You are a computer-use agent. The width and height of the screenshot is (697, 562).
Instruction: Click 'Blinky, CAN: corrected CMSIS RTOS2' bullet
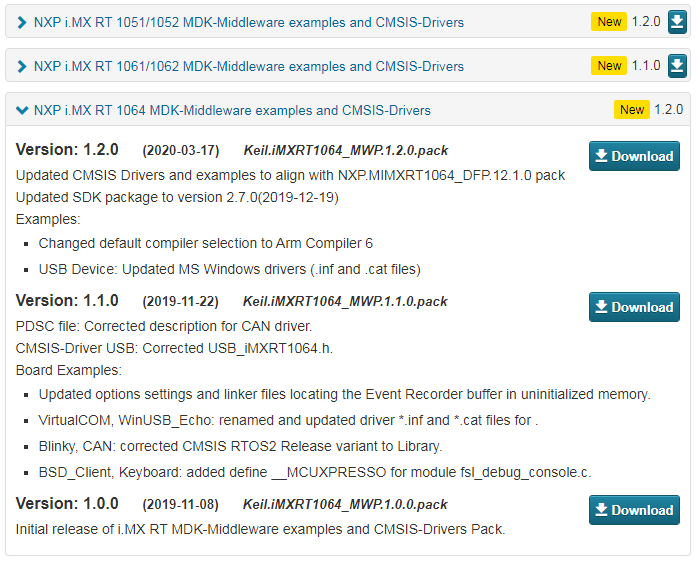(240, 446)
